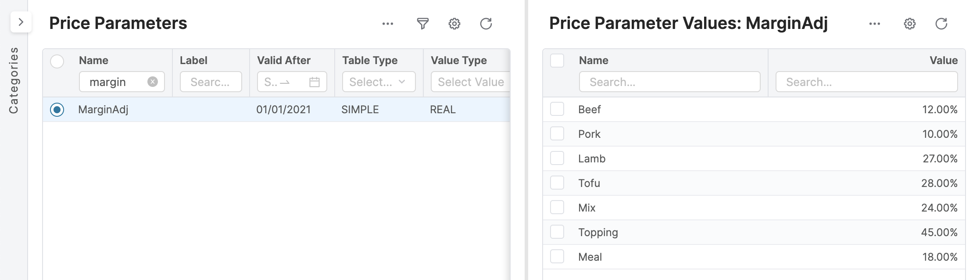Open Price Parameters more options menu
Screen dimensions: 980x280
pos(387,24)
